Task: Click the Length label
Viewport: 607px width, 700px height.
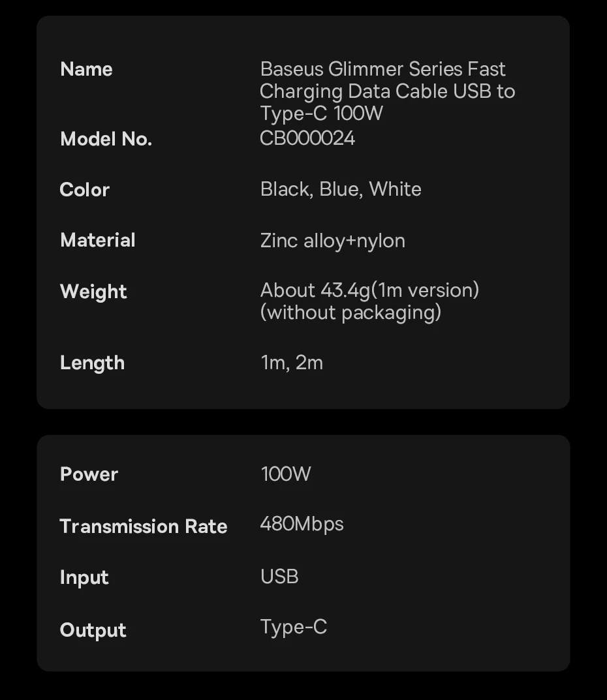Action: (92, 363)
